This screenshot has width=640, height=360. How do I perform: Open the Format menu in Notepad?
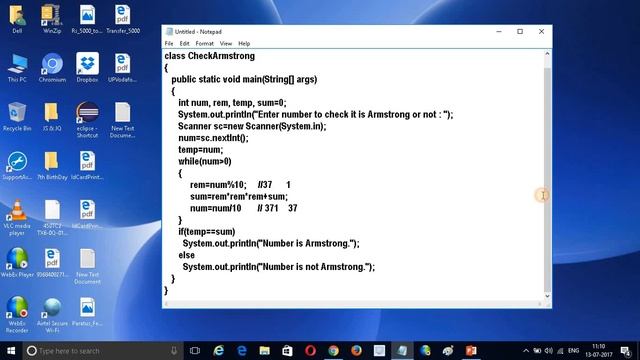click(204, 43)
